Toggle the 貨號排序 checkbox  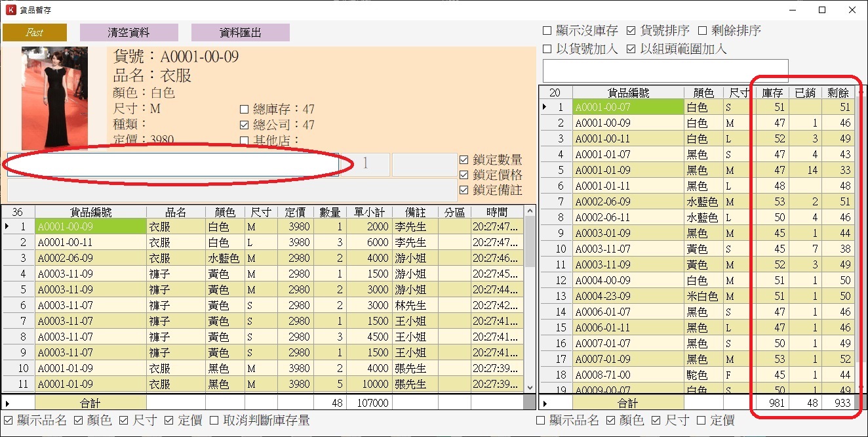[631, 31]
